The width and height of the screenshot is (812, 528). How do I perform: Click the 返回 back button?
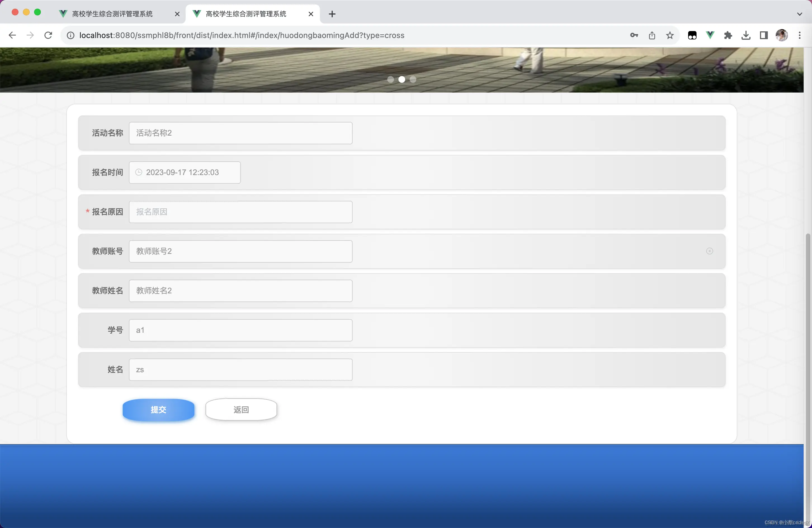[241, 410]
